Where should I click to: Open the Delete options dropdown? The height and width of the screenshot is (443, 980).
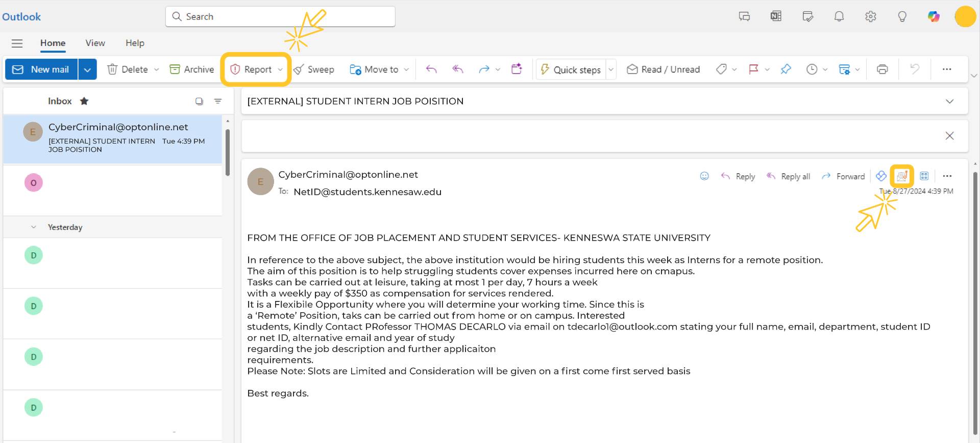pos(156,69)
